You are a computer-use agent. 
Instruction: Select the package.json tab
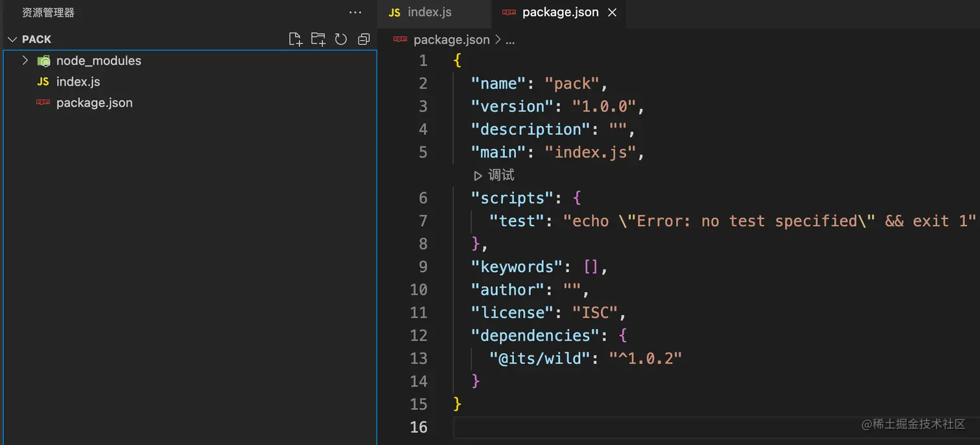(x=560, y=14)
